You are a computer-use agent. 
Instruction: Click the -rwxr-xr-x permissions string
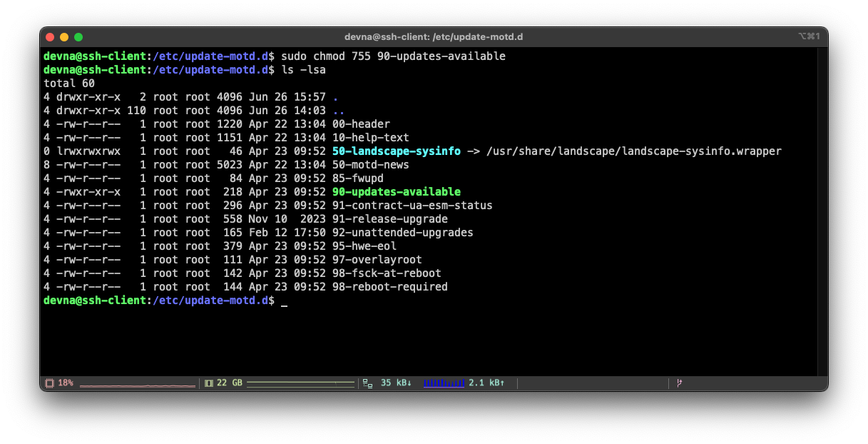(88, 192)
